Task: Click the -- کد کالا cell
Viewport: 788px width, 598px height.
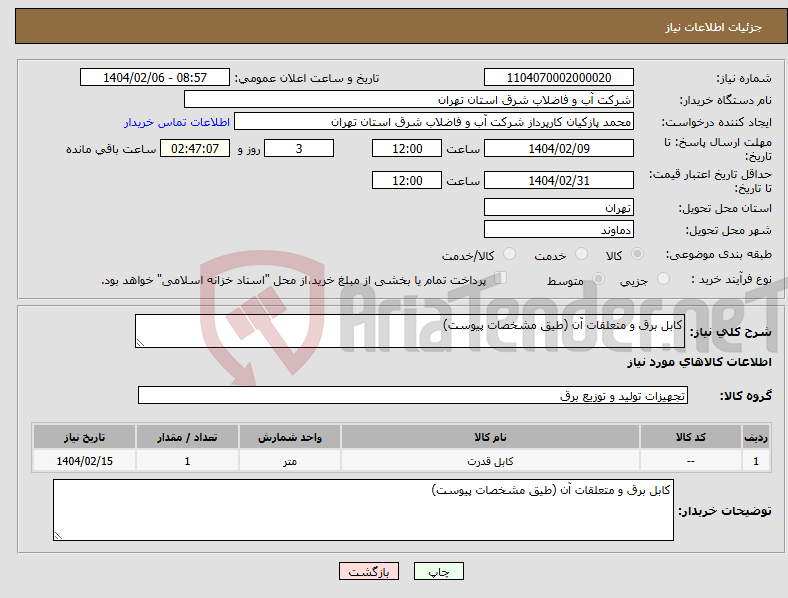Action: point(691,461)
